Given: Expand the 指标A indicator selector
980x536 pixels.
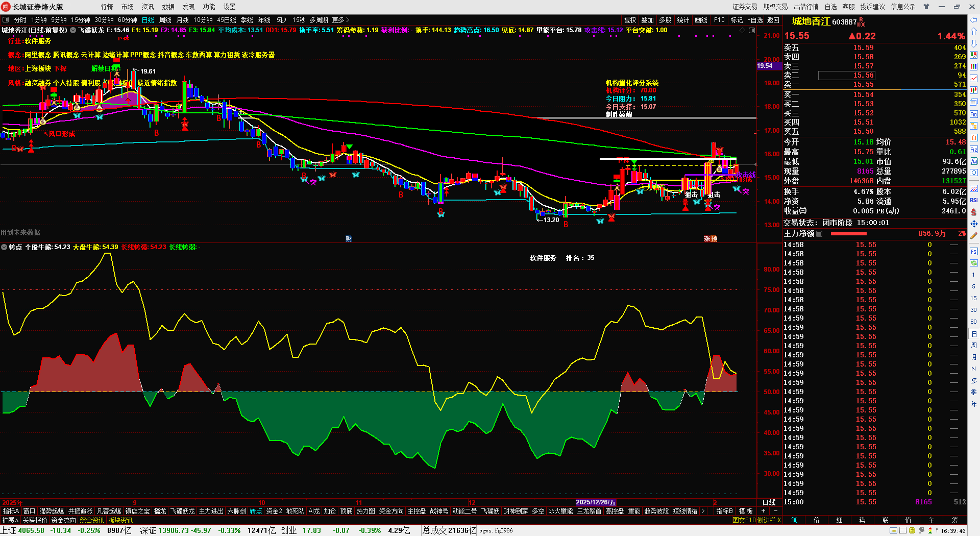Looking at the screenshot, I should [x=11, y=511].
